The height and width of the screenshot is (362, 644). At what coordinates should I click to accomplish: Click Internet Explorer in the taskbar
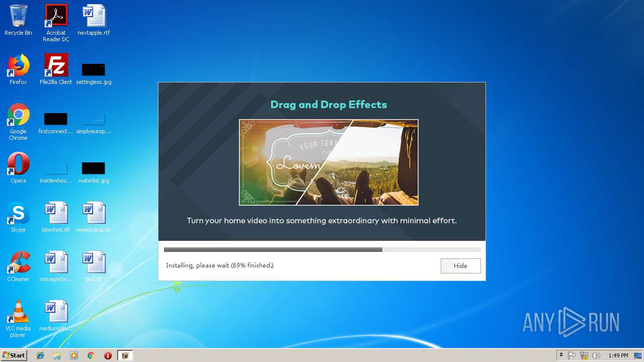click(x=40, y=355)
